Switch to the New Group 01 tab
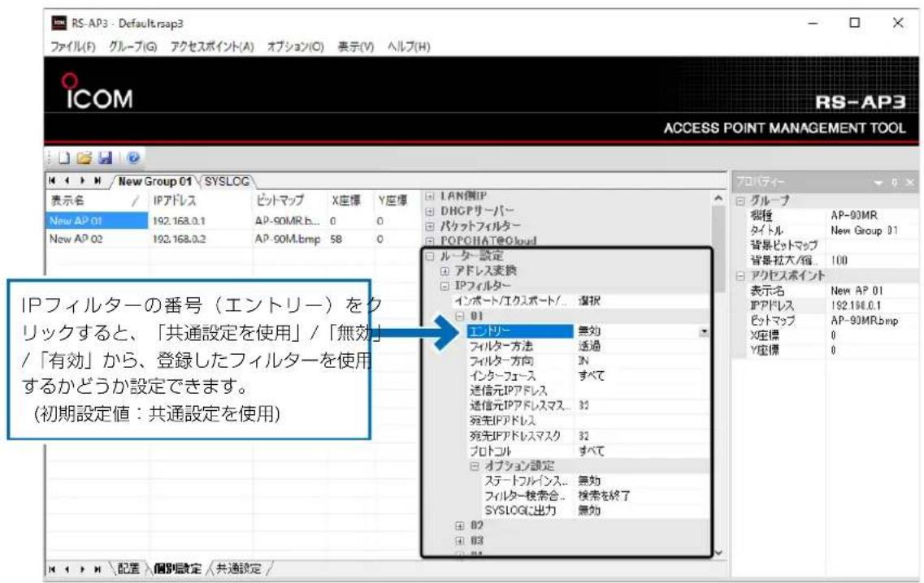The height and width of the screenshot is (583, 924). (155, 181)
